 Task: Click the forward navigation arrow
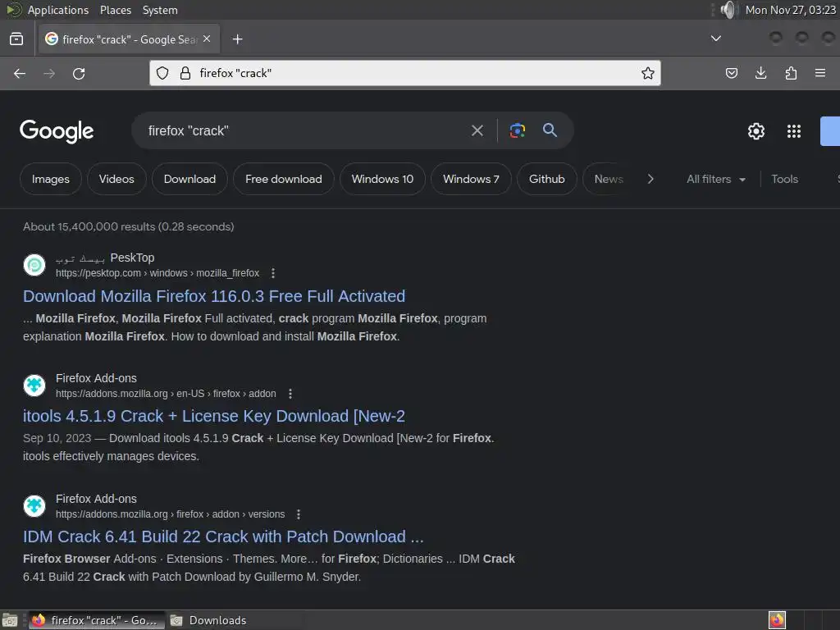point(49,73)
